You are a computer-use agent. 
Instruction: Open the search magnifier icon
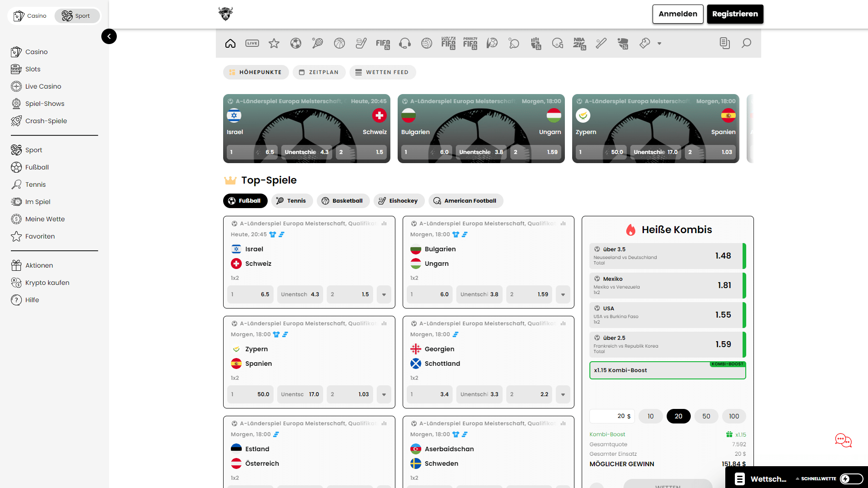coord(746,43)
